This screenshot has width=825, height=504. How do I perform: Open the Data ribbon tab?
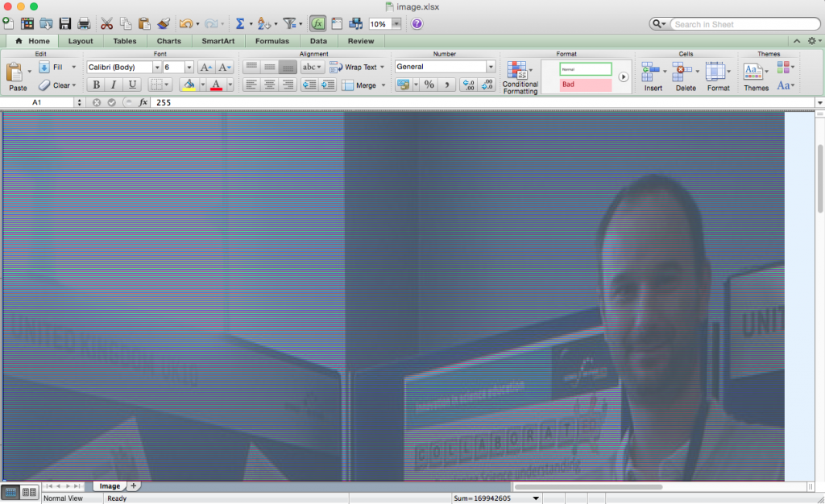[318, 41]
